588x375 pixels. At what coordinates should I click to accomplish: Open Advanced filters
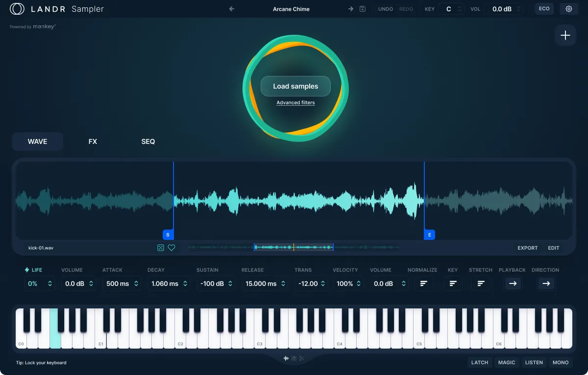click(x=295, y=102)
